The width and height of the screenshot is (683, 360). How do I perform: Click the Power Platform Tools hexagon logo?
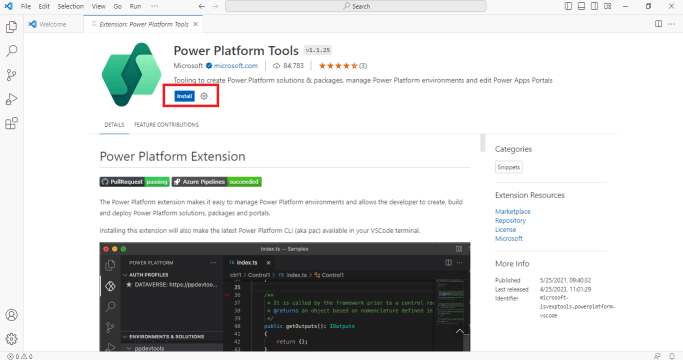132,75
